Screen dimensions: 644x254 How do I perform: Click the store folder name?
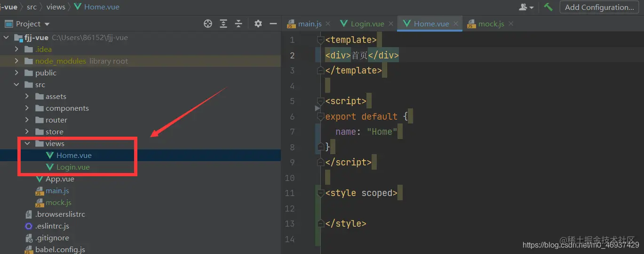[55, 131]
